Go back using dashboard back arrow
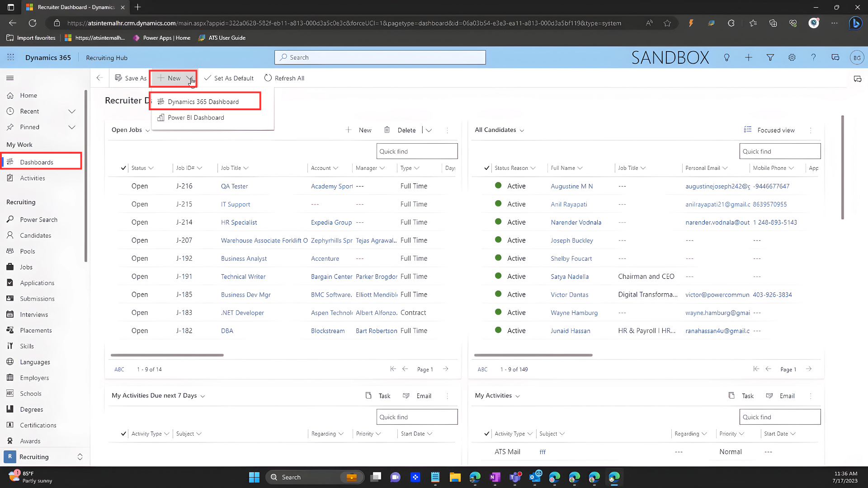The width and height of the screenshot is (868, 488). click(99, 78)
